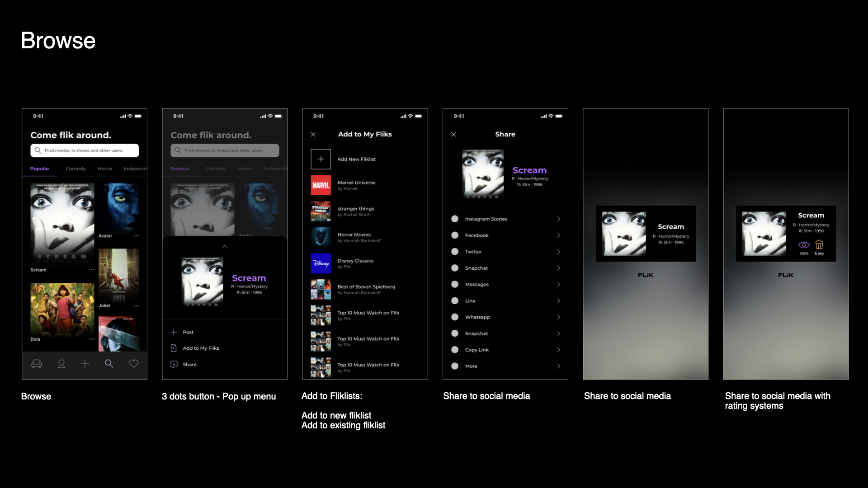868x488 pixels.
Task: Expand the Facebook row chevron
Action: pos(559,235)
